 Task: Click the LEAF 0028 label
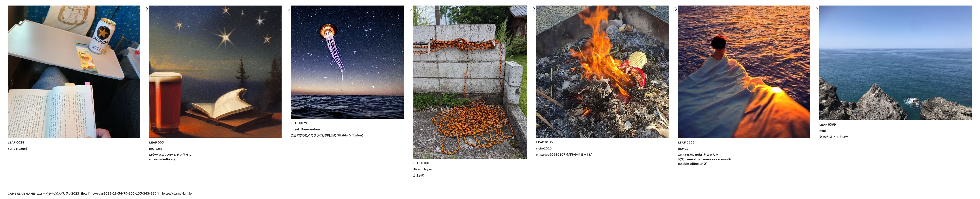point(16,143)
